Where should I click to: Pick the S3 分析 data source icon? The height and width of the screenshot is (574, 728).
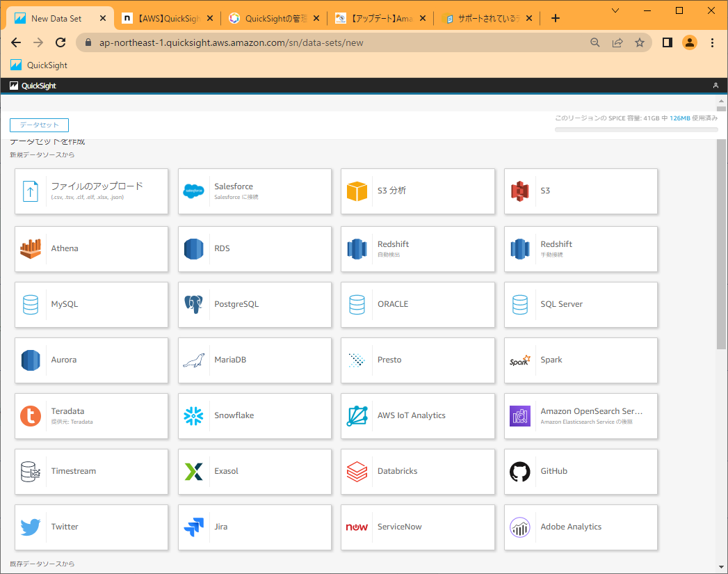357,191
